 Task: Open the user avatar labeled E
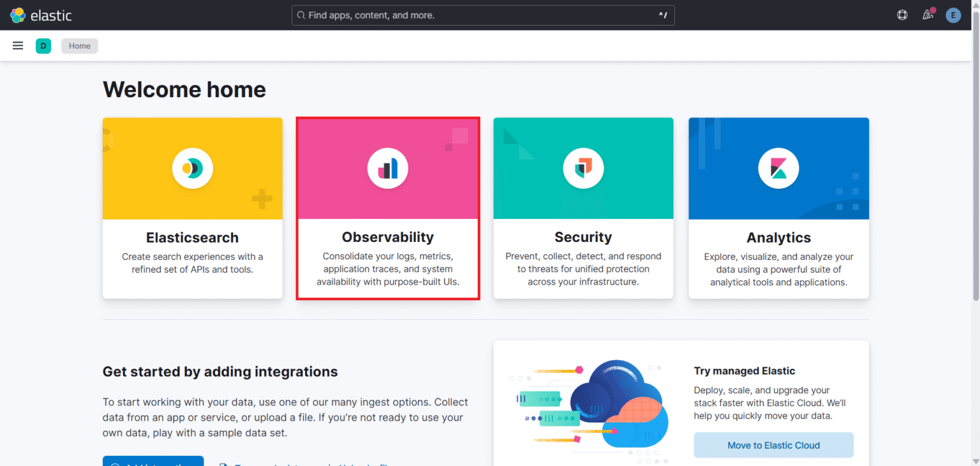coord(953,15)
